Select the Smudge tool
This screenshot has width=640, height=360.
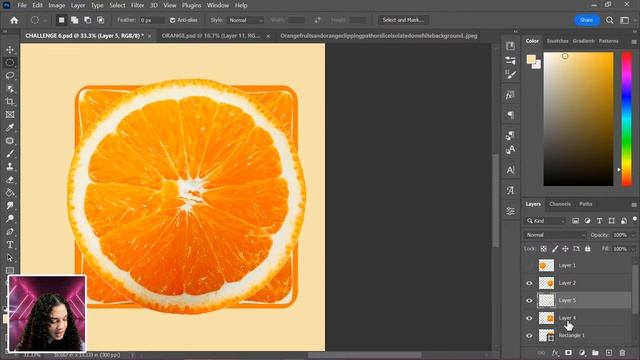[10, 206]
